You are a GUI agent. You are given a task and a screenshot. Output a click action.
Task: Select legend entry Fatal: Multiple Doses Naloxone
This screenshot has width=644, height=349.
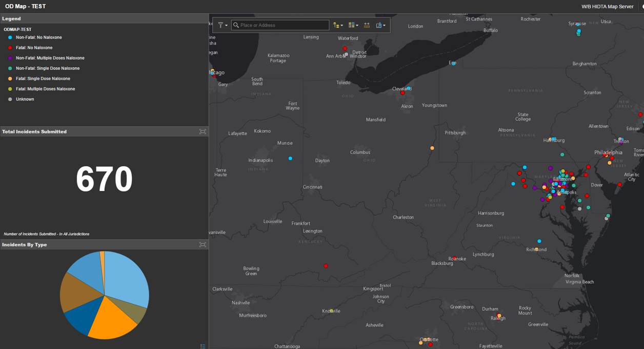pos(41,89)
